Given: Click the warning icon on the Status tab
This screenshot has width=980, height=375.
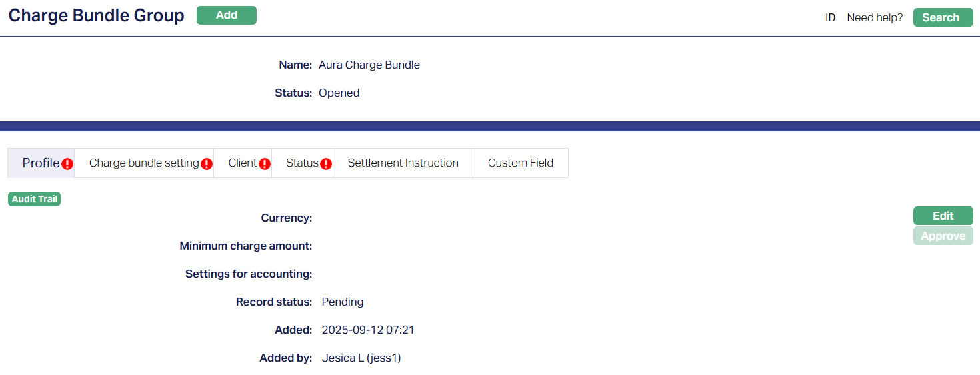Looking at the screenshot, I should [326, 164].
